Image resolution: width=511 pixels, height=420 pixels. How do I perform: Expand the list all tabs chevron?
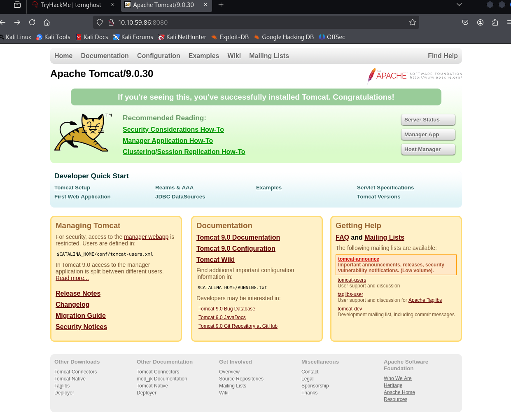coord(459,5)
